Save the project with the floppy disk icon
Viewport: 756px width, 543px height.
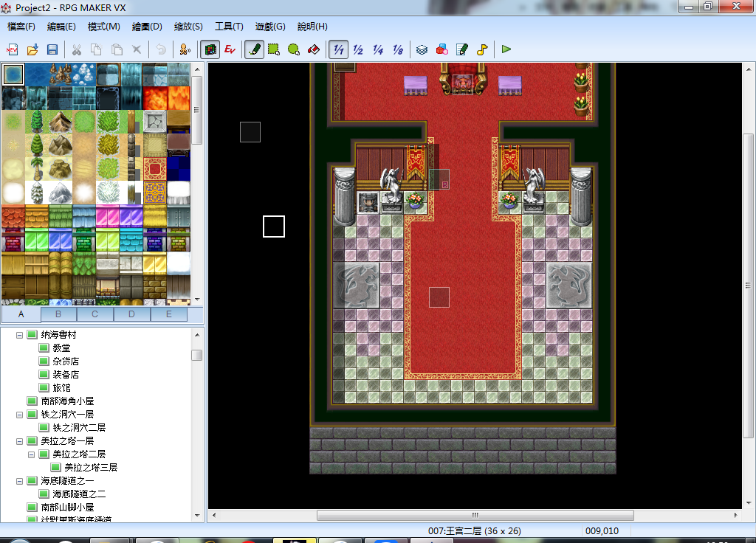click(x=52, y=49)
